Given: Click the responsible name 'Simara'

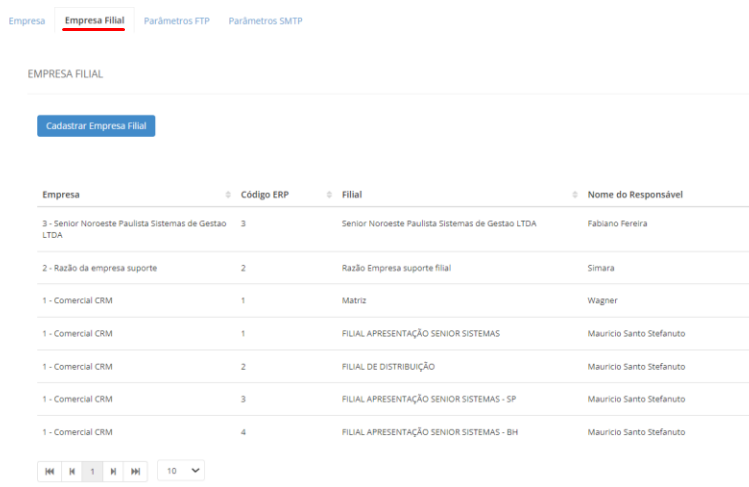Looking at the screenshot, I should coord(601,268).
